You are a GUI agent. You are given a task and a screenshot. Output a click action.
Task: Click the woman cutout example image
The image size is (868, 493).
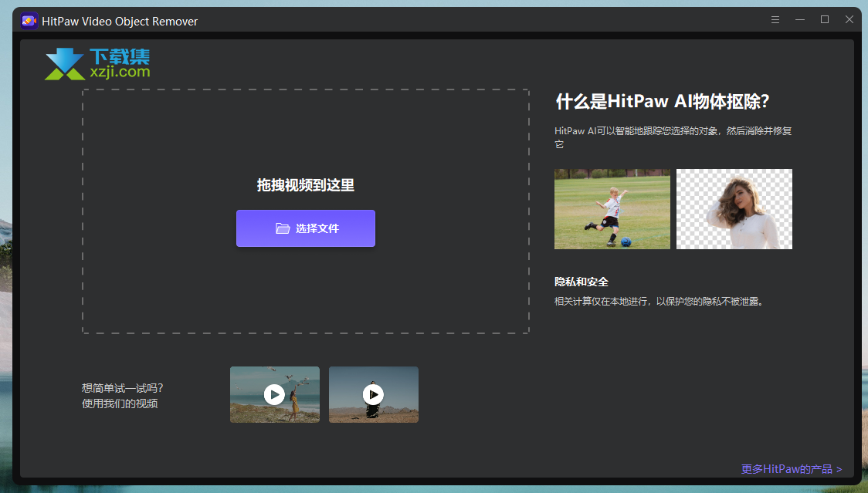click(734, 208)
